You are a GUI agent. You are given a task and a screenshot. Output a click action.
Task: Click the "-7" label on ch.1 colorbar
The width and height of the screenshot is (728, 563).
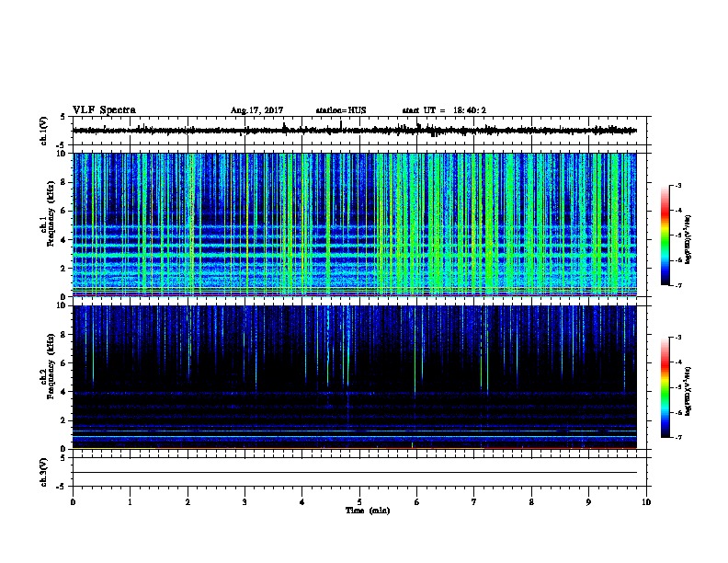click(x=677, y=285)
